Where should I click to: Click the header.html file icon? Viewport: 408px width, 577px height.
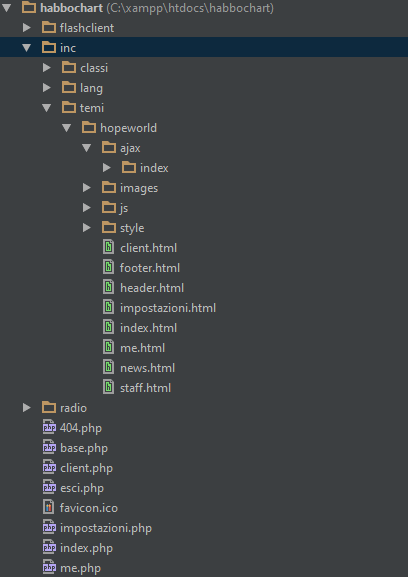click(108, 287)
